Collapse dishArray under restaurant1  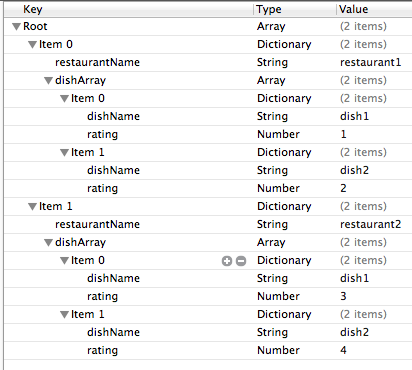tap(48, 81)
